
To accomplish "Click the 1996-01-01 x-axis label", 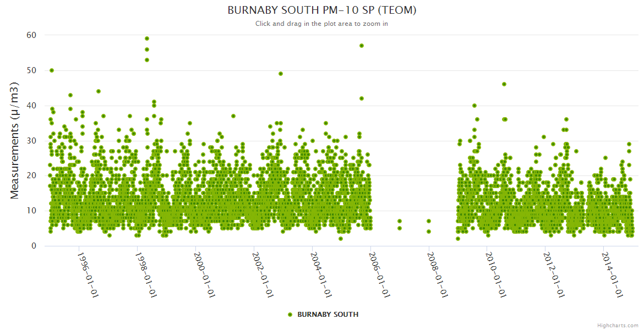I will (88, 275).
